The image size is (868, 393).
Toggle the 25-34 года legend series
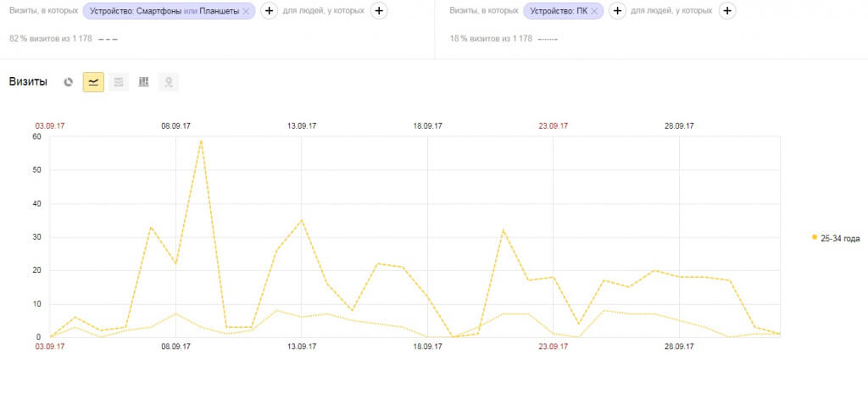[x=839, y=238]
